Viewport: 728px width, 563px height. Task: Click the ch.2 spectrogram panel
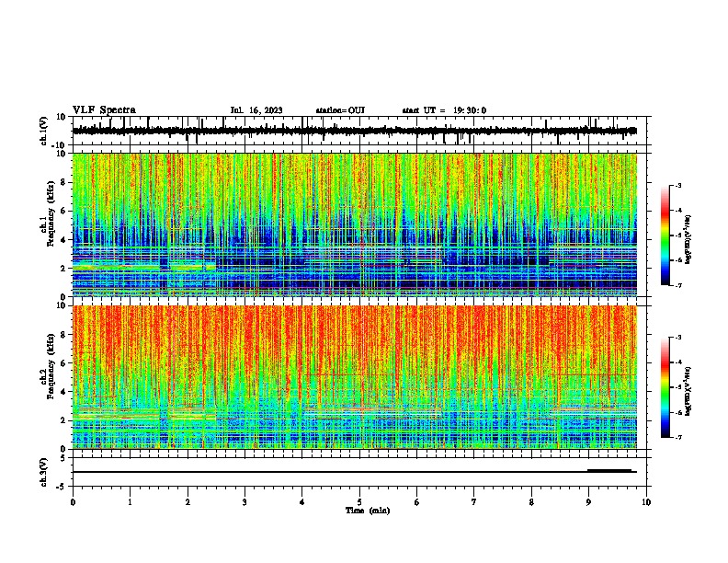[355, 377]
